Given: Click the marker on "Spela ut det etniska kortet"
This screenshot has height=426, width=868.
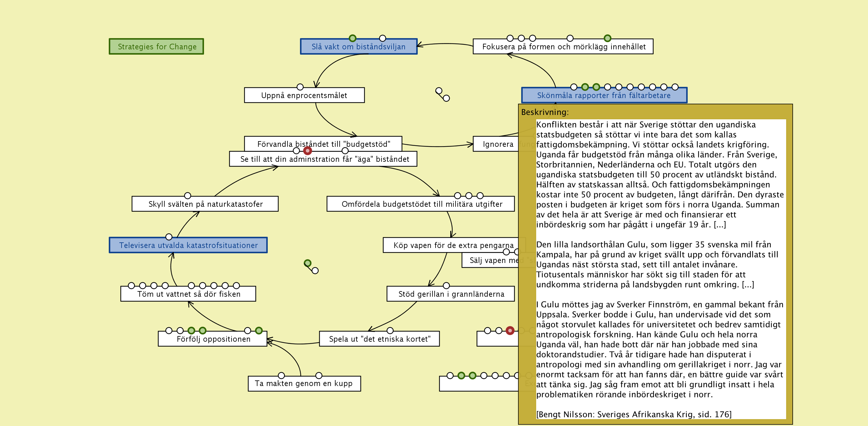Looking at the screenshot, I should point(390,330).
